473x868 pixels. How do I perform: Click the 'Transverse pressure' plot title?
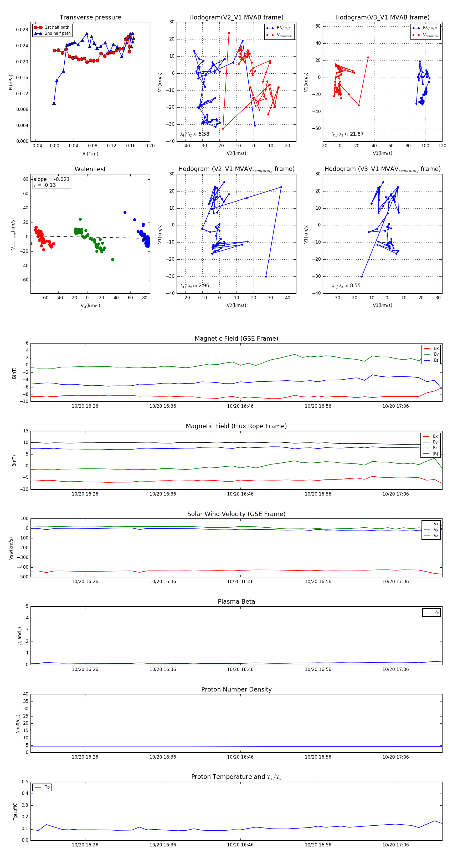90,18
